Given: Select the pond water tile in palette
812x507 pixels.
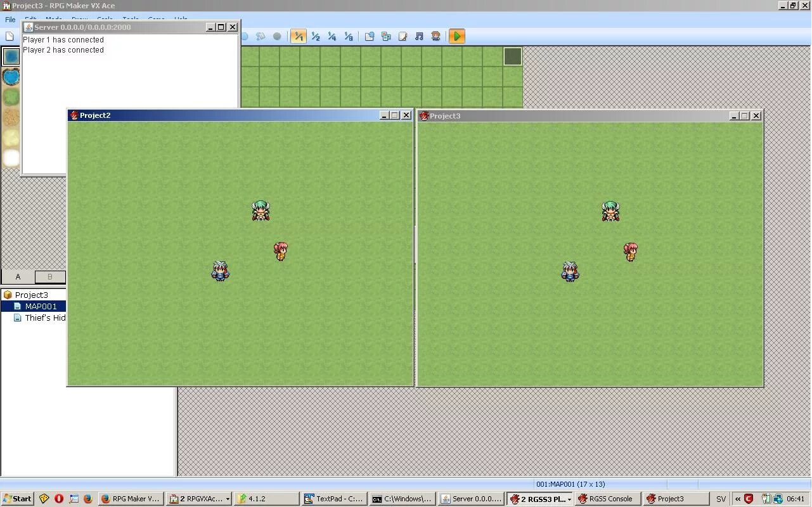Looking at the screenshot, I should pos(11,77).
